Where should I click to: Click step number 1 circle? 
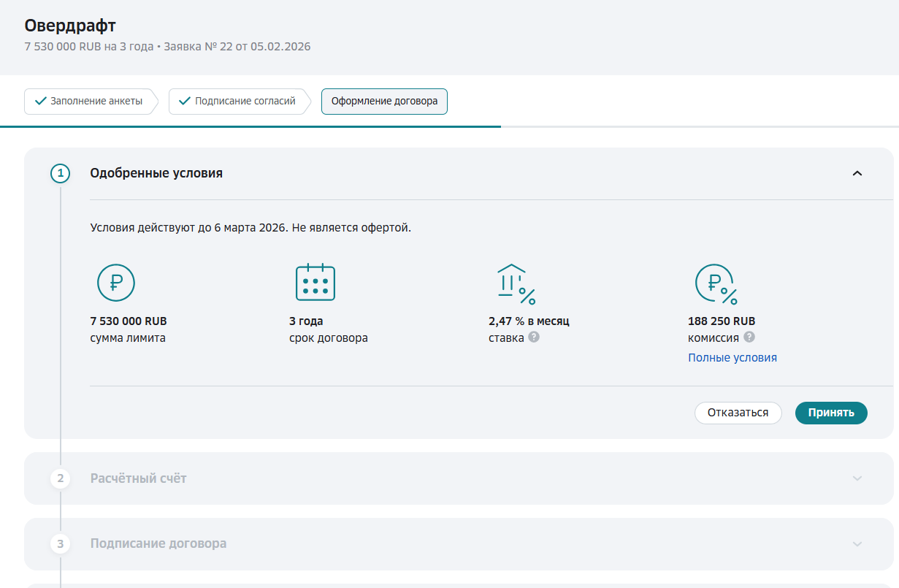[61, 174]
